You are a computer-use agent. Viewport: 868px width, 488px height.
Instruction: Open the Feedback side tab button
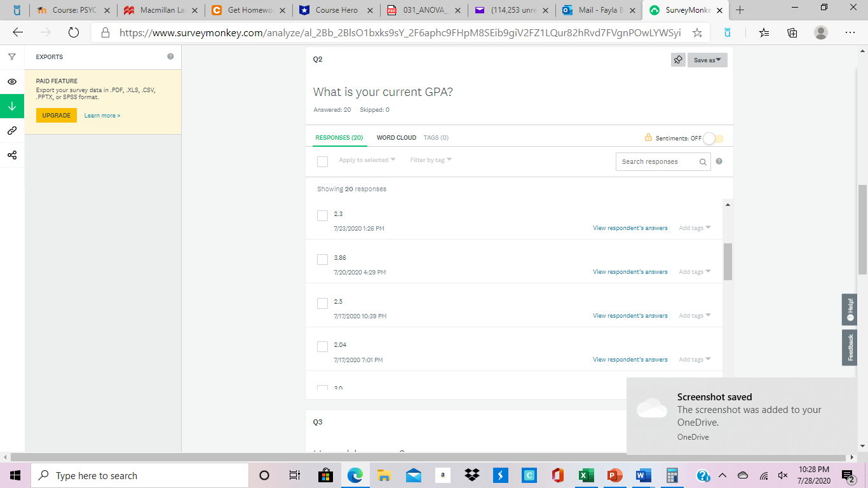850,348
